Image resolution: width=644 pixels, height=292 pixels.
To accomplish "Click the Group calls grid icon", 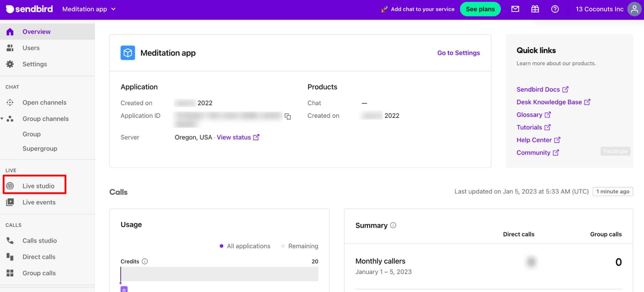I will 10,273.
